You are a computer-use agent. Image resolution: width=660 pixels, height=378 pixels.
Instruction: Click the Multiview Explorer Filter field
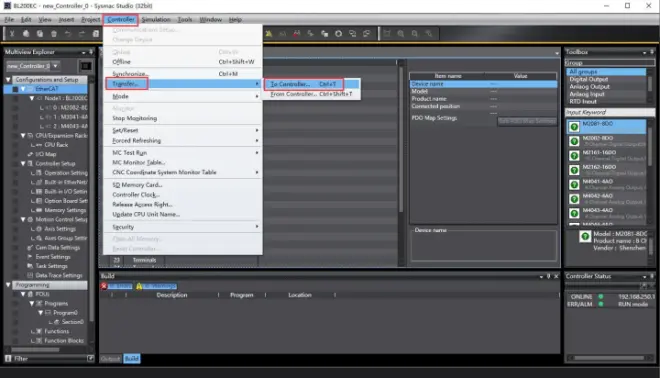(49, 359)
